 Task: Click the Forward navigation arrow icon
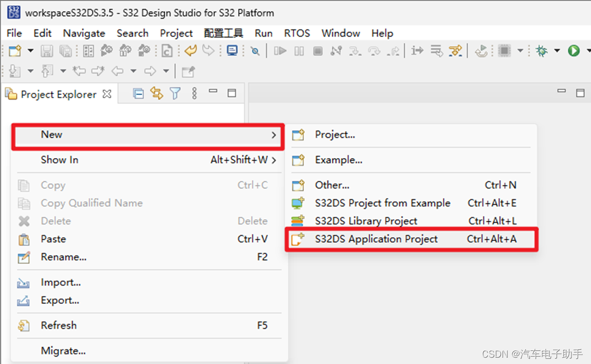[x=150, y=71]
